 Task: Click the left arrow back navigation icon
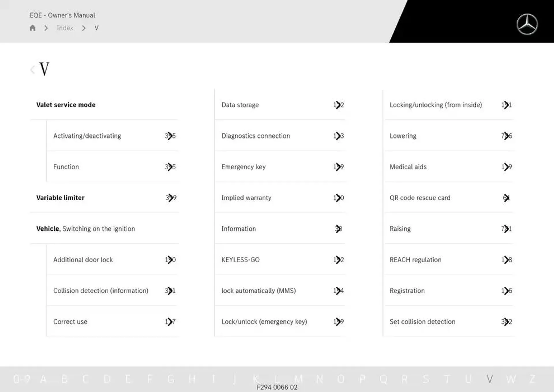click(x=33, y=69)
